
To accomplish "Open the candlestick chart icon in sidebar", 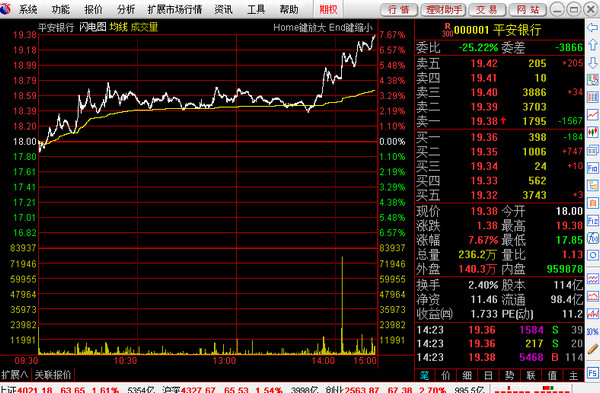I will (593, 132).
